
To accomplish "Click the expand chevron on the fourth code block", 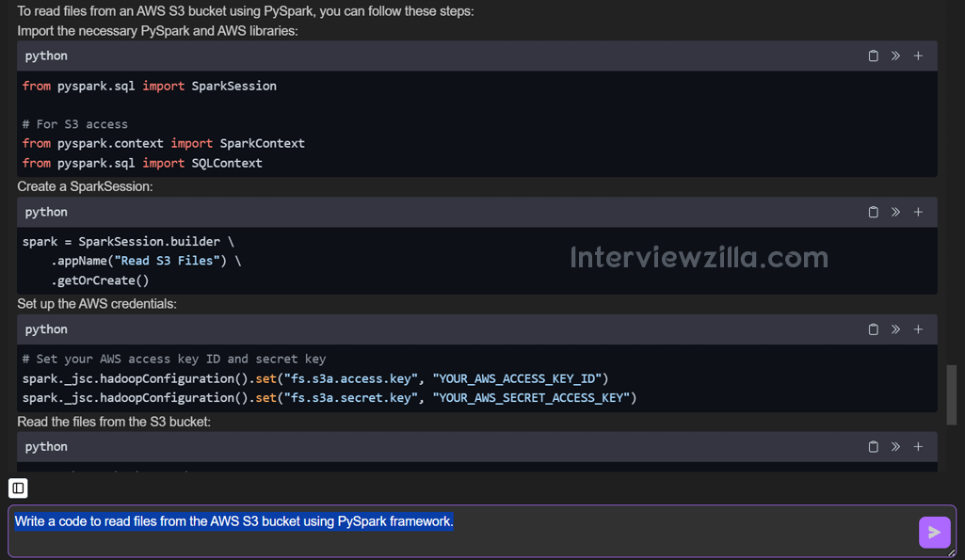I will (895, 446).
